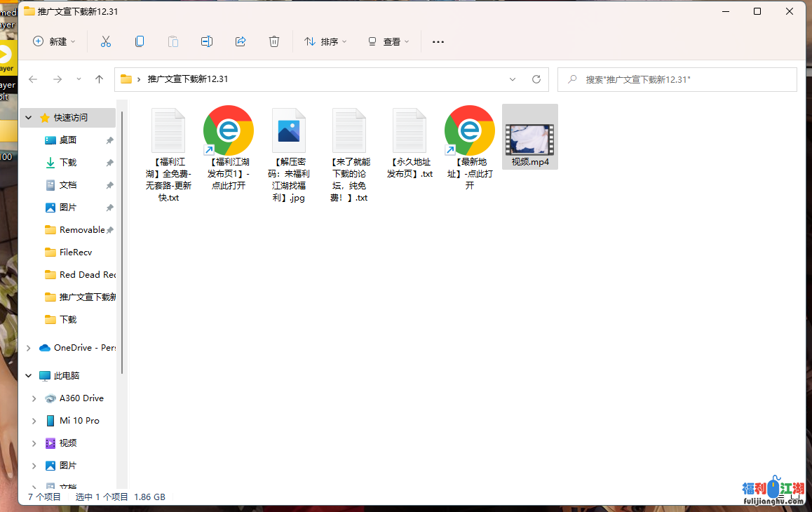
Task: Click the Cut scissors icon in toolbar
Action: [106, 42]
